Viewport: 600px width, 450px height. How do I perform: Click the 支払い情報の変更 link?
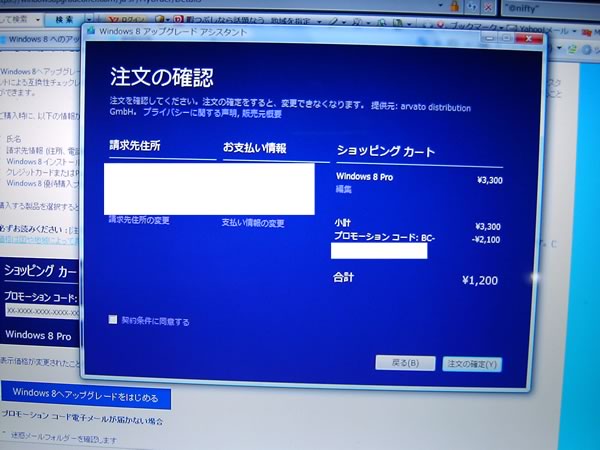(x=253, y=223)
